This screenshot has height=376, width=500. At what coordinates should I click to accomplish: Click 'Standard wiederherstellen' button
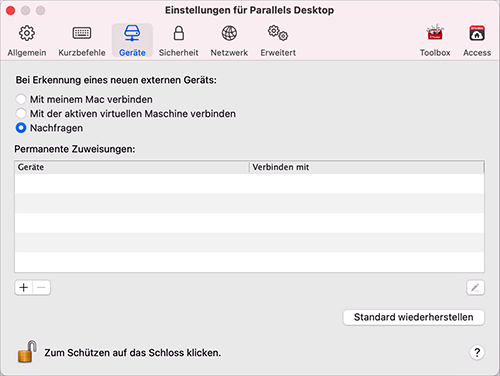point(413,317)
